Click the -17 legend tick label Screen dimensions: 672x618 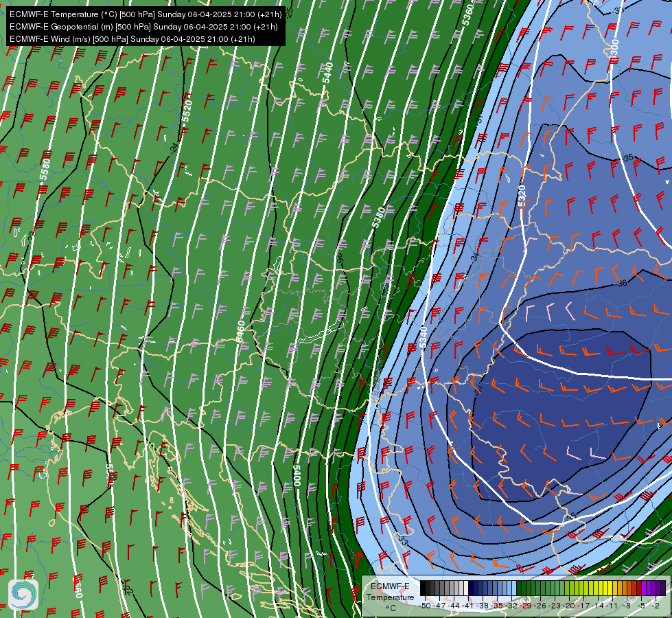pos(583,606)
